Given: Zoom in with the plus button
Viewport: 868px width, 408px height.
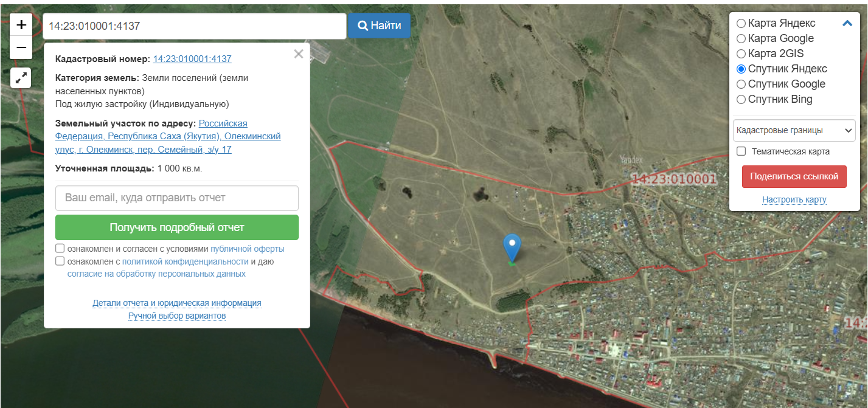Looking at the screenshot, I should tap(21, 25).
